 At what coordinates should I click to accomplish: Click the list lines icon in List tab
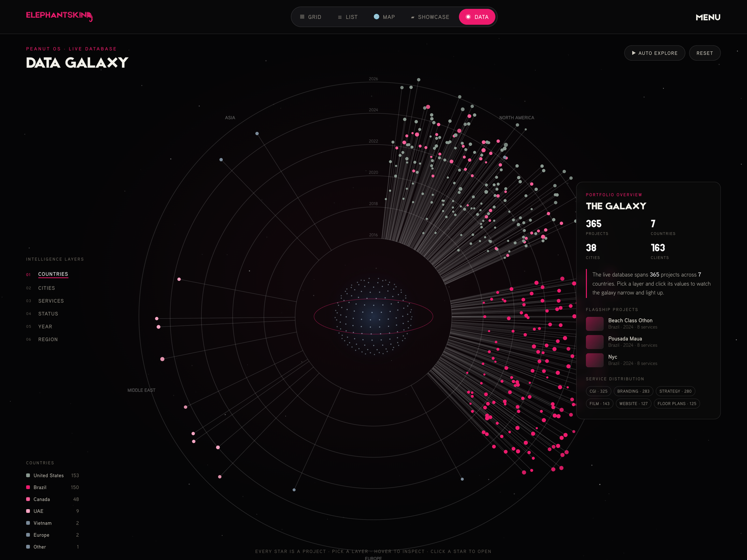340,17
